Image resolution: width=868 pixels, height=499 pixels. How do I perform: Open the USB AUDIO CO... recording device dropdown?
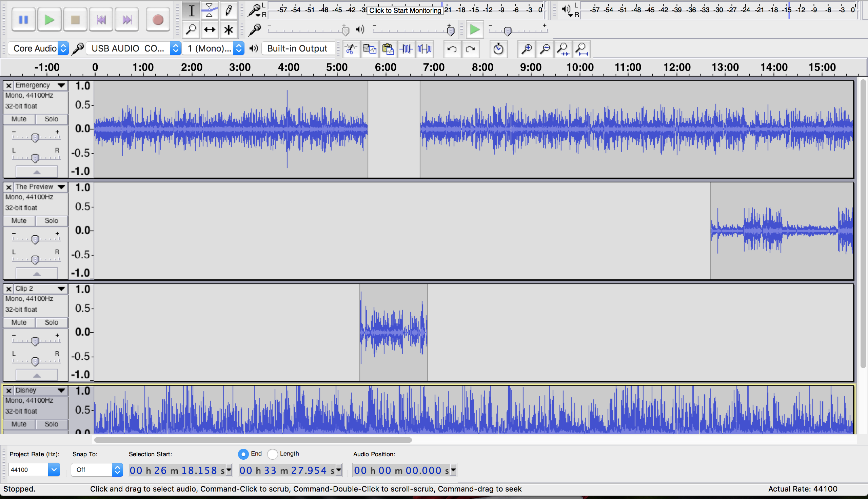(x=133, y=48)
